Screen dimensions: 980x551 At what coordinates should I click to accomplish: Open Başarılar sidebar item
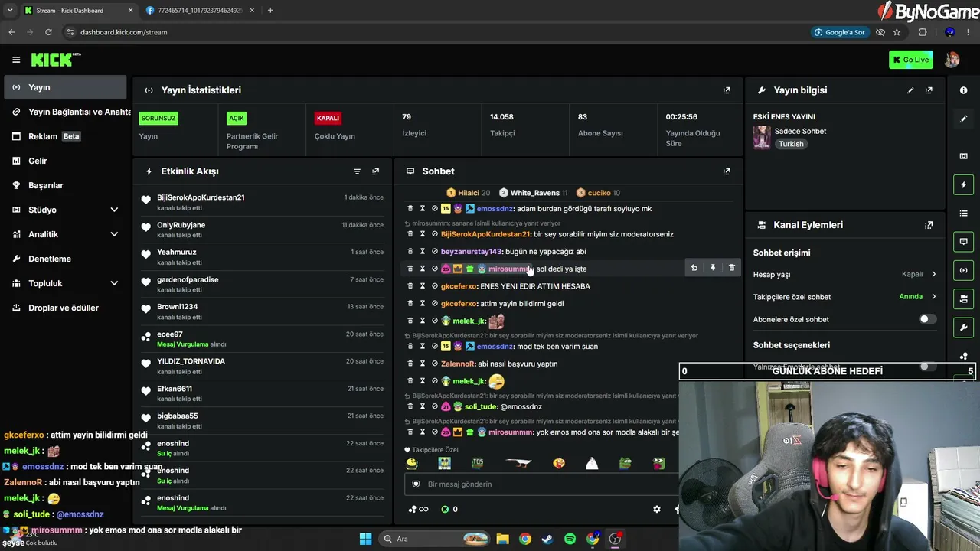(65, 185)
